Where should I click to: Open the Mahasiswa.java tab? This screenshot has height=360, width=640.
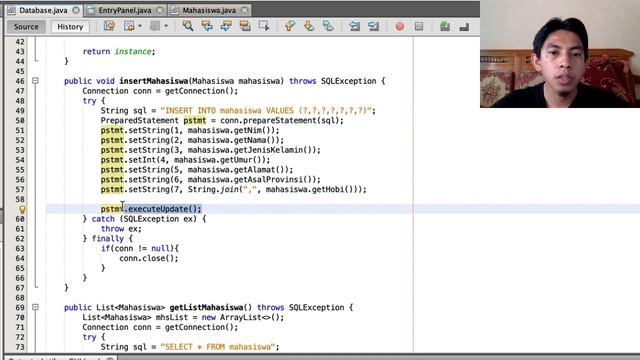click(209, 10)
